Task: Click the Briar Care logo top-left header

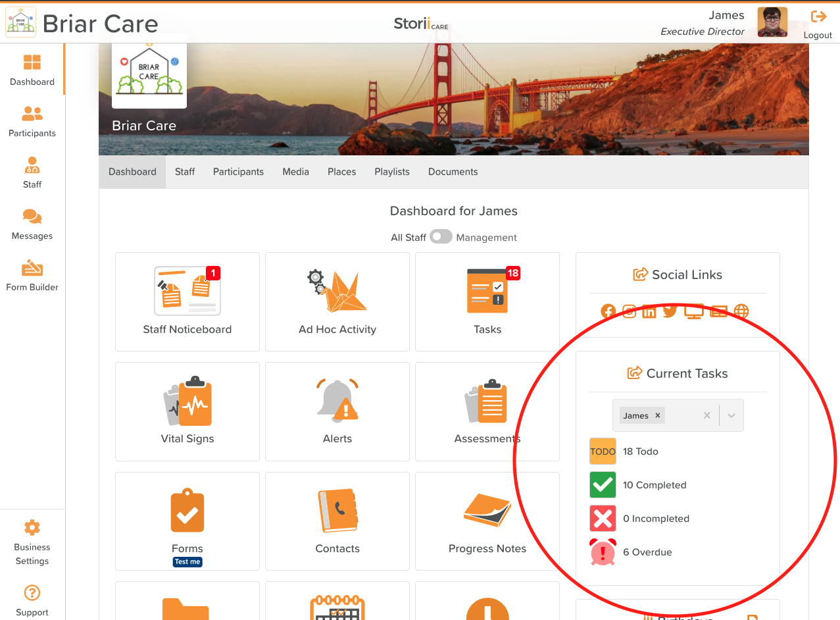Action: pyautogui.click(x=20, y=22)
